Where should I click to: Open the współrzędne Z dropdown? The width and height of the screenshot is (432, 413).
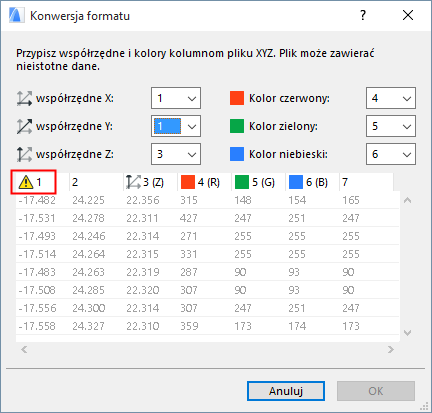pyautogui.click(x=176, y=154)
